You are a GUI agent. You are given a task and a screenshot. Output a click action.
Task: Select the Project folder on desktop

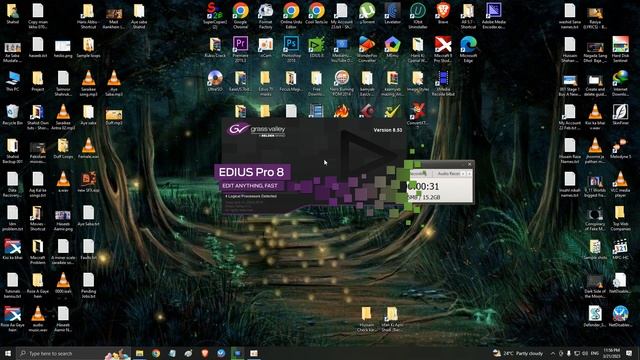38,81
